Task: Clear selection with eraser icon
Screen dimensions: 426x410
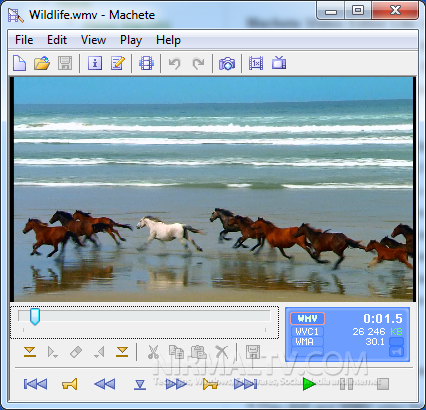Action: [76, 352]
